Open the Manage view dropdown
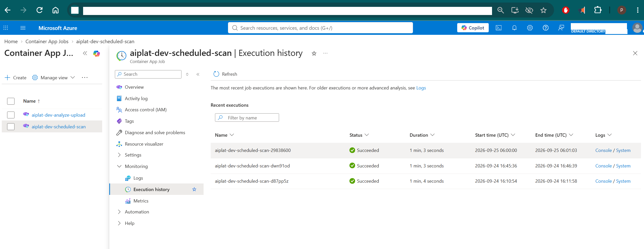Image resolution: width=644 pixels, height=249 pixels. coord(54,77)
